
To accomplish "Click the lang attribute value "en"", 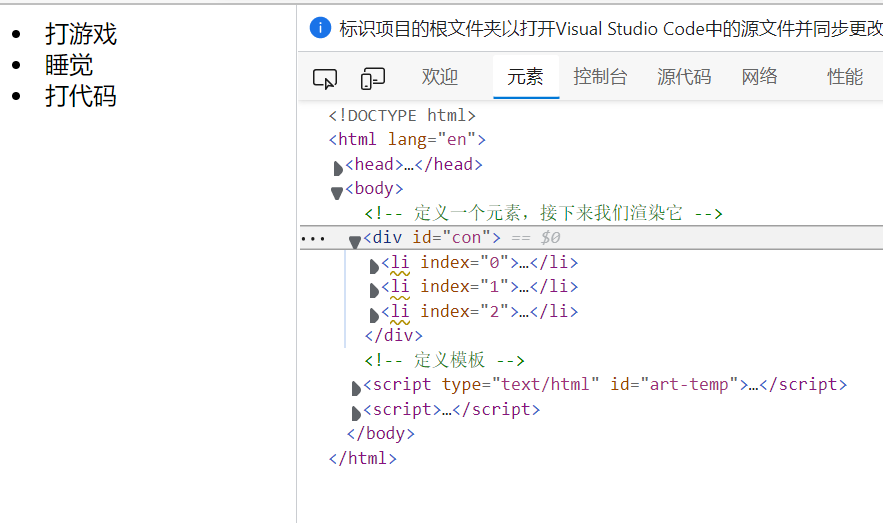I will (x=456, y=139).
